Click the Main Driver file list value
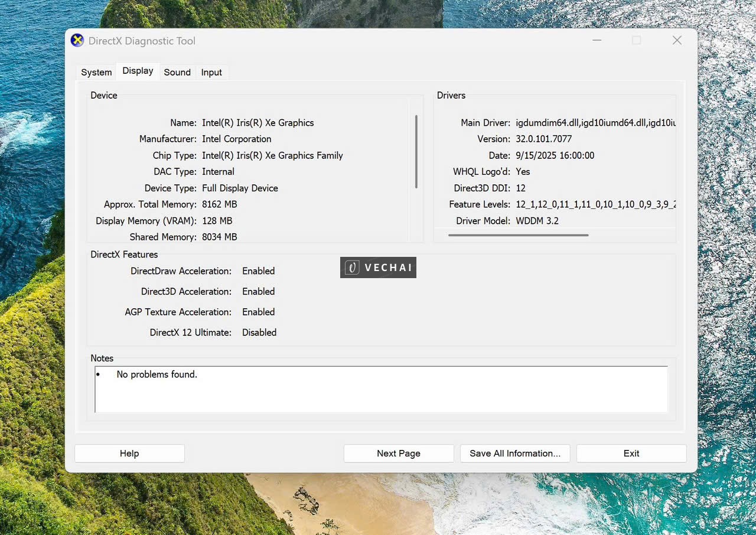This screenshot has height=535, width=756. coord(595,123)
